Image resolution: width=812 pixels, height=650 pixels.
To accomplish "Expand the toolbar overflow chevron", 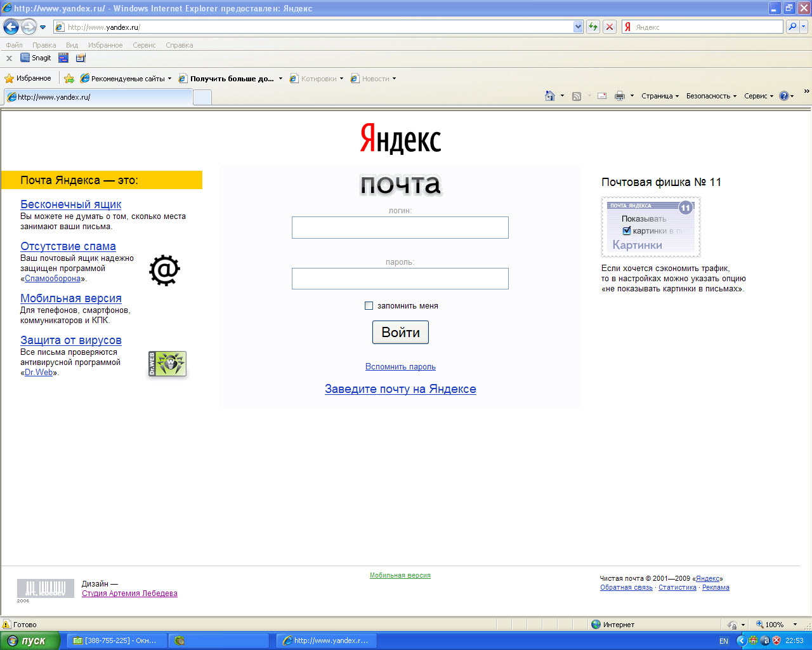I will click(x=806, y=91).
